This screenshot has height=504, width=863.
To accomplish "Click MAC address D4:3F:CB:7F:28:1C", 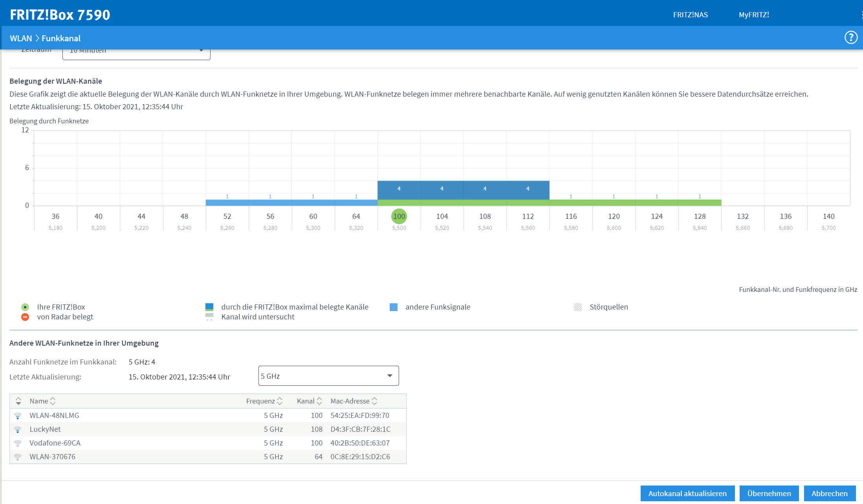I will tap(361, 429).
